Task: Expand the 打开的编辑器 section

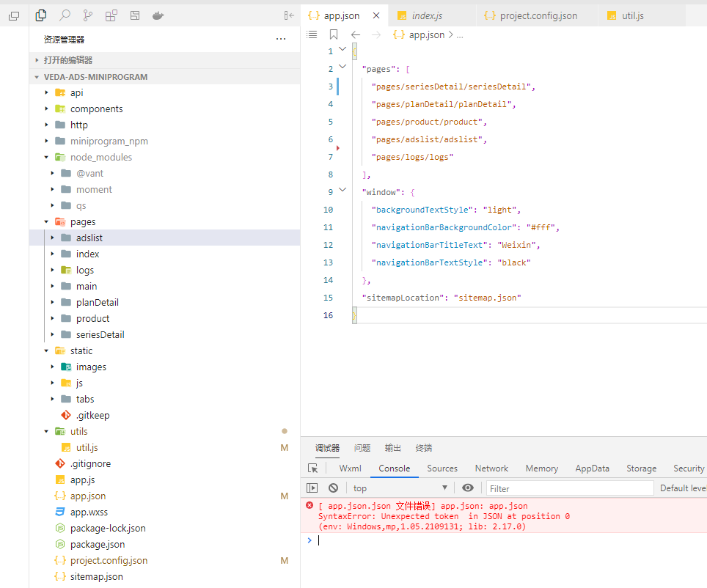Action: (164, 60)
